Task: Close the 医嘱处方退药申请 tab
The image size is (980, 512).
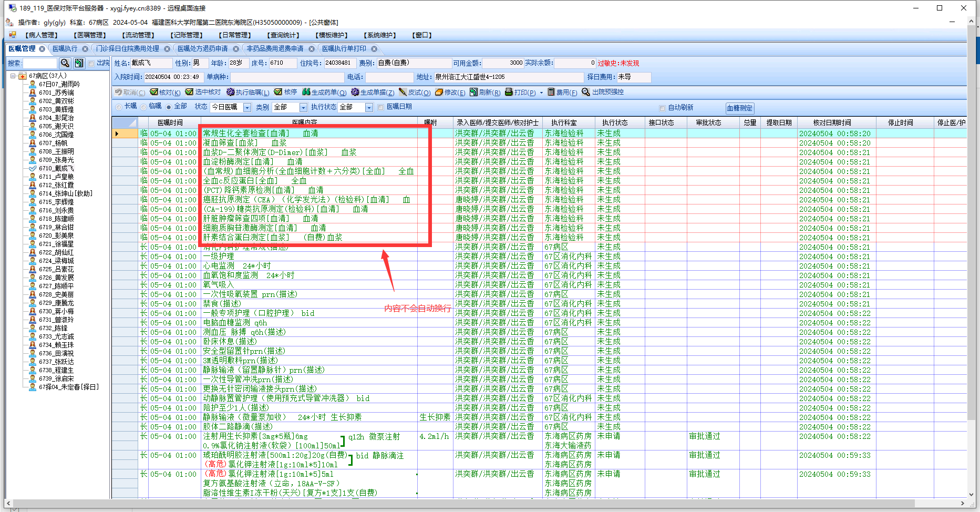Action: [x=236, y=49]
